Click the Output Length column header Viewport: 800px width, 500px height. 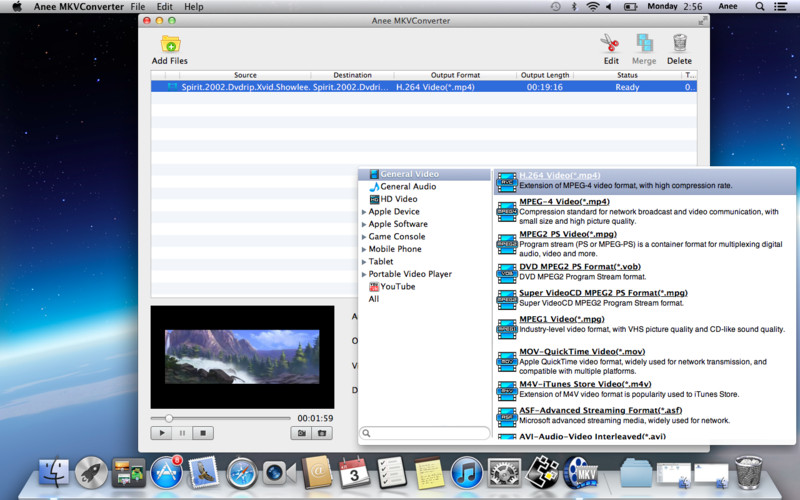point(545,75)
